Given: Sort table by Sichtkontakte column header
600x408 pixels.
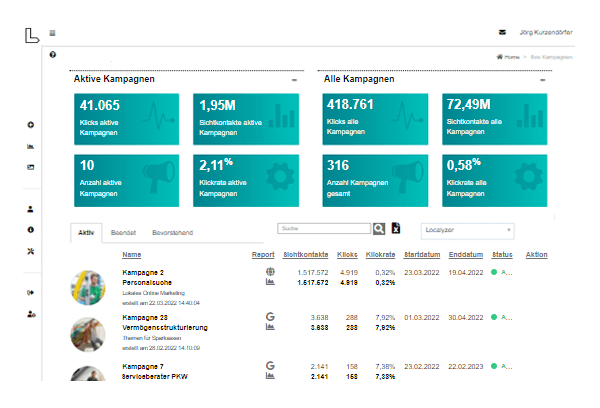Looking at the screenshot, I should pos(305,255).
